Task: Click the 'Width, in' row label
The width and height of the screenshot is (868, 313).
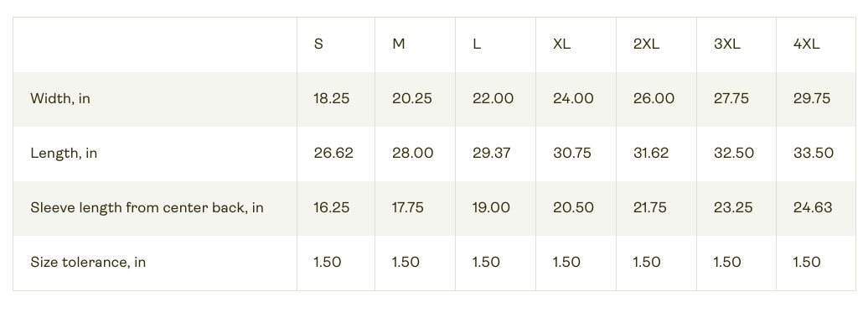Action: 60,99
